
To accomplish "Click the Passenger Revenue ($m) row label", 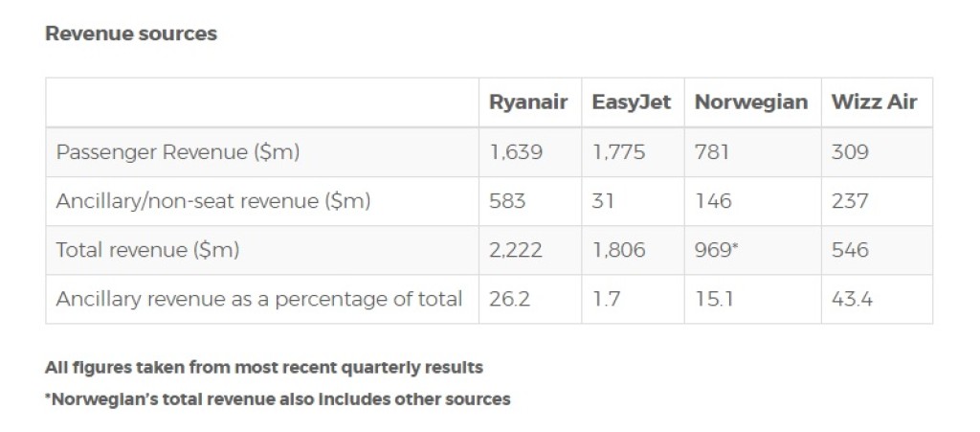I will point(178,152).
